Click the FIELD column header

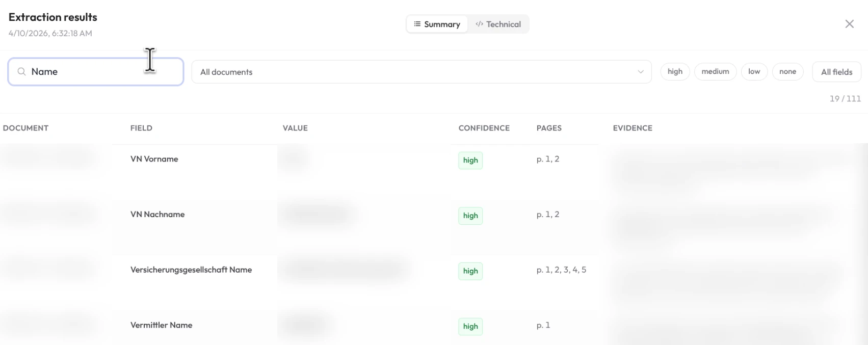click(x=141, y=128)
